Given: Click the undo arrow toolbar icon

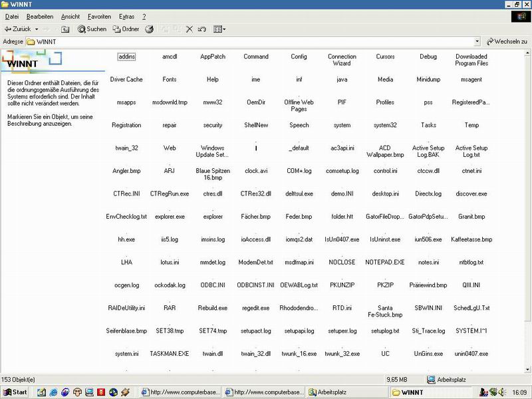Looking at the screenshot, I should (202, 29).
